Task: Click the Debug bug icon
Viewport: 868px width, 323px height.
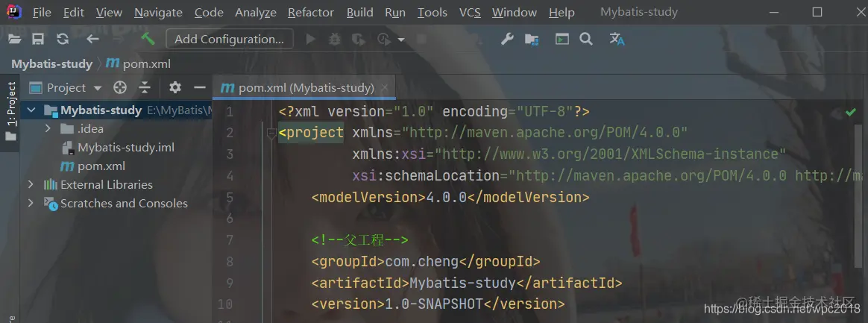Action: pos(335,39)
